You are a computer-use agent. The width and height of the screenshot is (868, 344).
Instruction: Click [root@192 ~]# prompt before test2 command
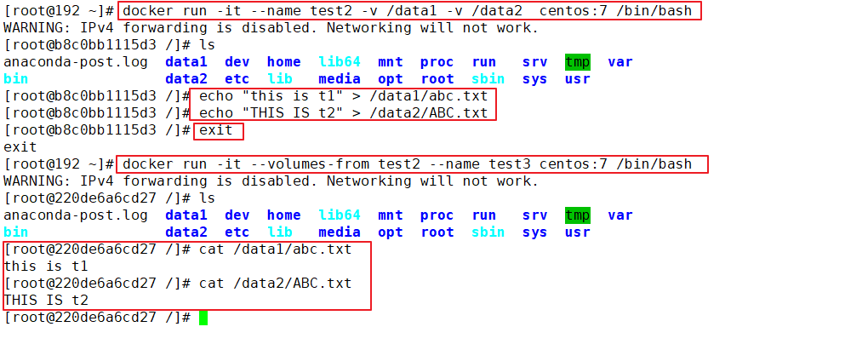pos(59,11)
